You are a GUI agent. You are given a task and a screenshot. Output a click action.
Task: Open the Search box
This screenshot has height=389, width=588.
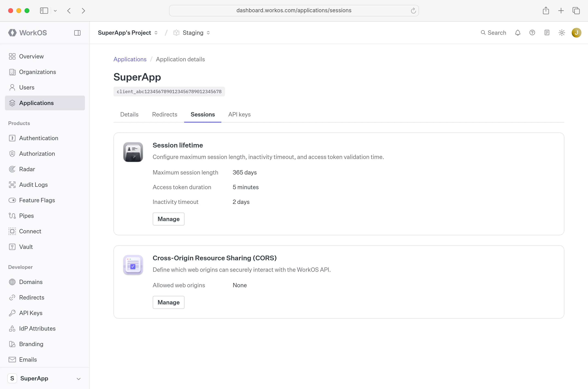pyautogui.click(x=493, y=33)
